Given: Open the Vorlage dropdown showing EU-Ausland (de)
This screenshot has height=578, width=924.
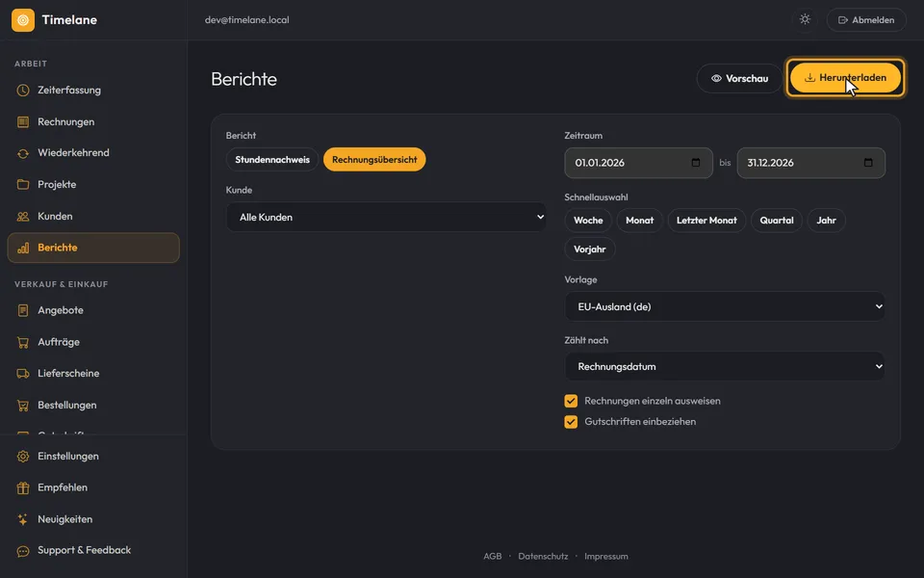Looking at the screenshot, I should 725,306.
